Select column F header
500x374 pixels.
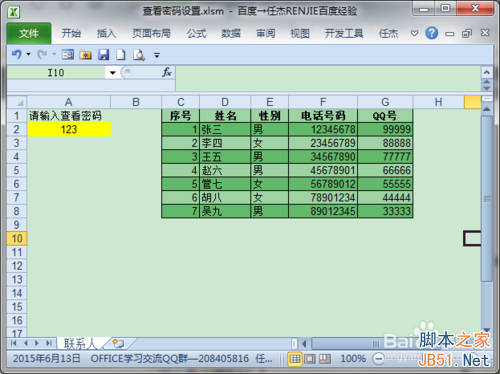[323, 102]
